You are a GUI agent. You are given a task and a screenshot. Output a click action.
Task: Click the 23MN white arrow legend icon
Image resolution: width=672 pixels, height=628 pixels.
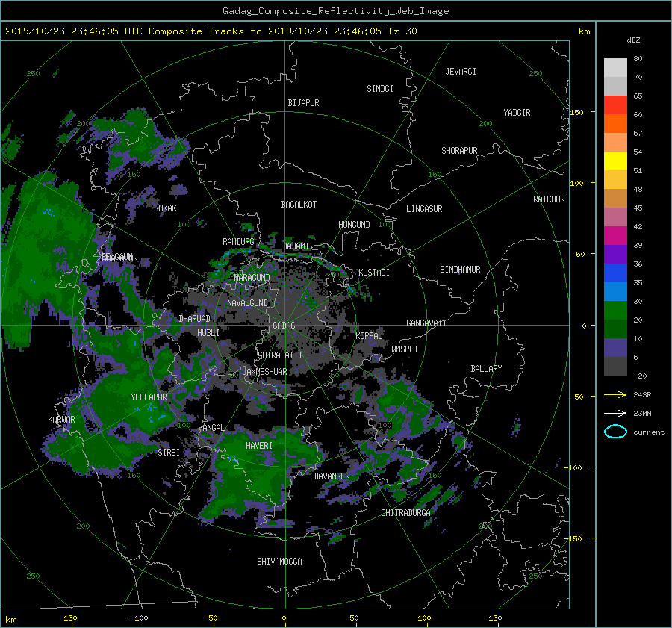[x=615, y=413]
